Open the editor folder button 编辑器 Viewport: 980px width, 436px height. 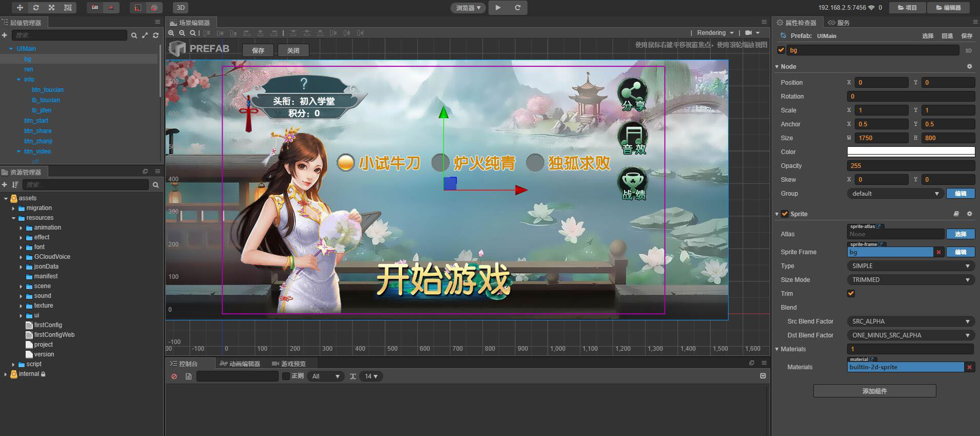point(948,8)
